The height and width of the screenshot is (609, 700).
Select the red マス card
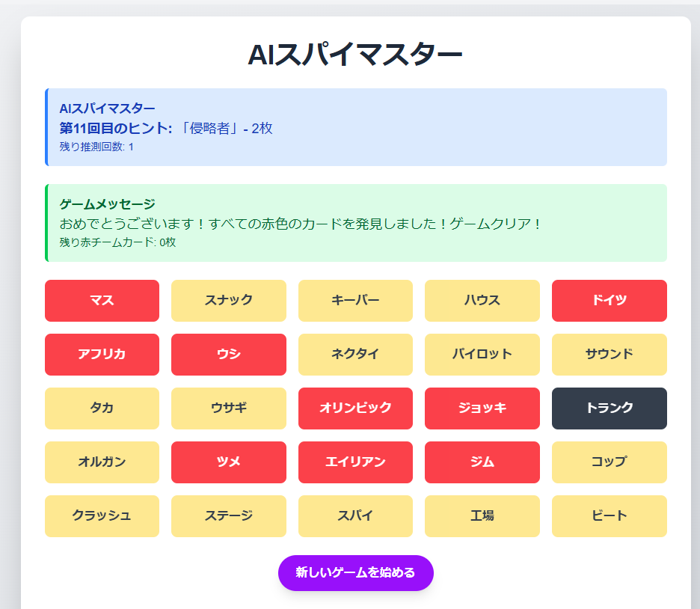[102, 301]
